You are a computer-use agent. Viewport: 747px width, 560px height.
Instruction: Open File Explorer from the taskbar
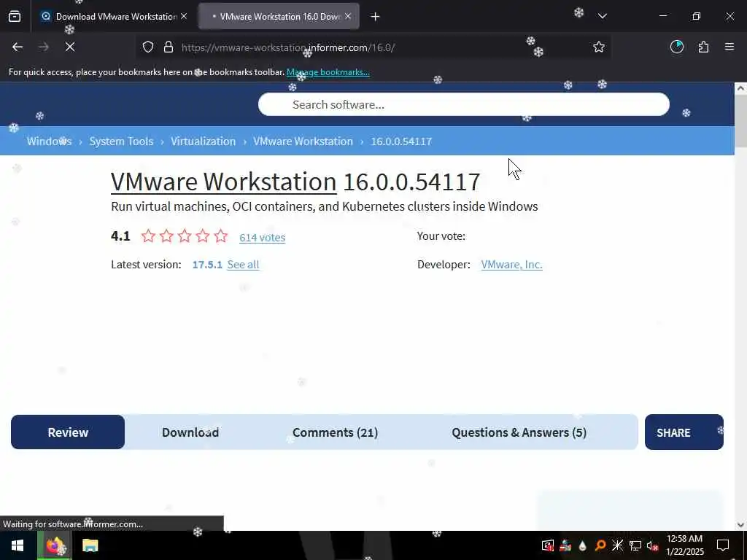90,545
